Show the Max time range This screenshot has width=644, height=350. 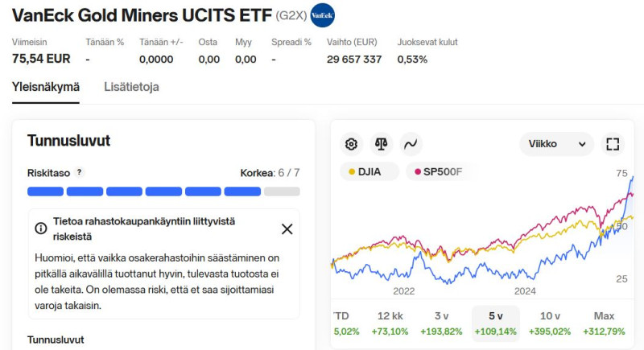click(604, 323)
